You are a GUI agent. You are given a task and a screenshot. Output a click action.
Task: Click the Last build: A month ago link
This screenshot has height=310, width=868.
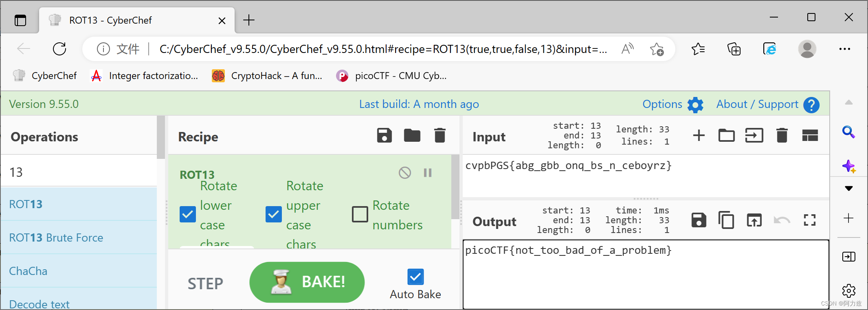click(x=419, y=104)
